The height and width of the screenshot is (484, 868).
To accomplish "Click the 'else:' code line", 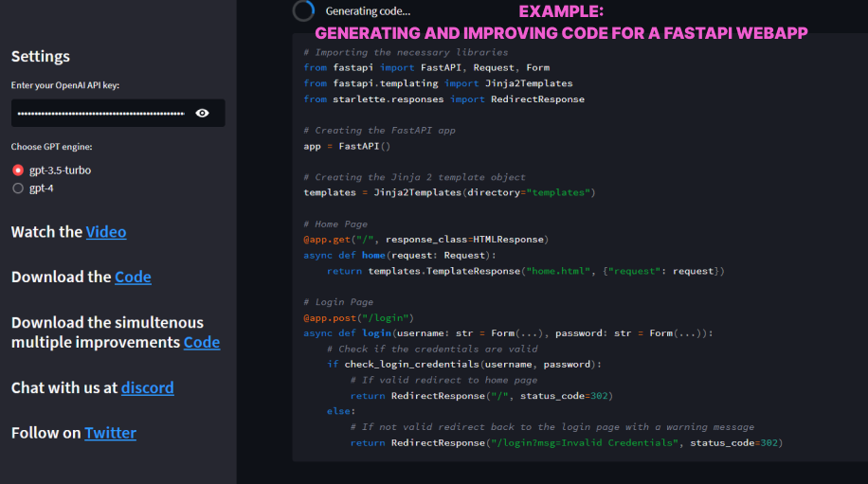I will click(341, 411).
